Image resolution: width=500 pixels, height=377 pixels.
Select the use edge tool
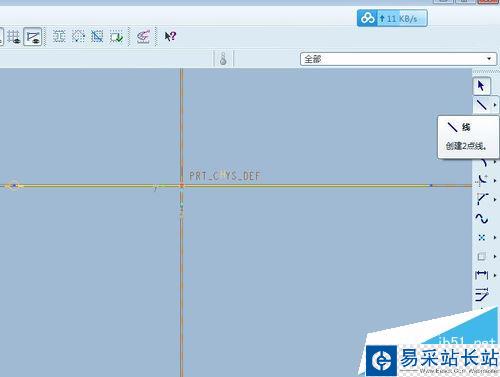click(x=482, y=256)
